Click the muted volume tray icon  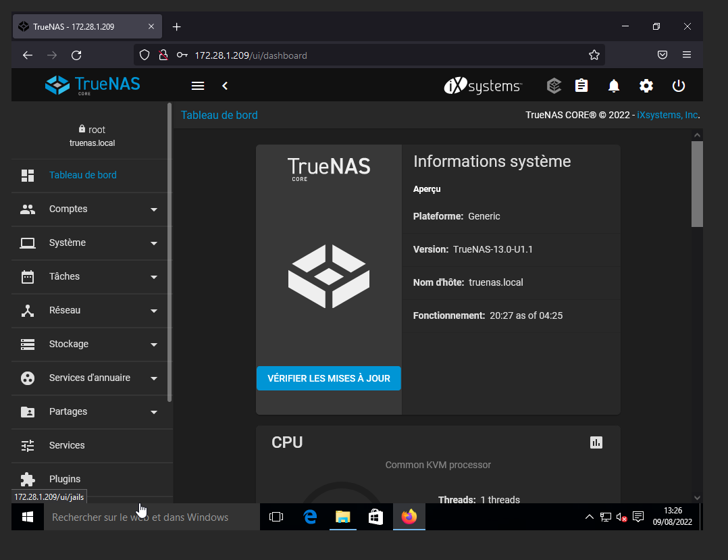point(622,517)
